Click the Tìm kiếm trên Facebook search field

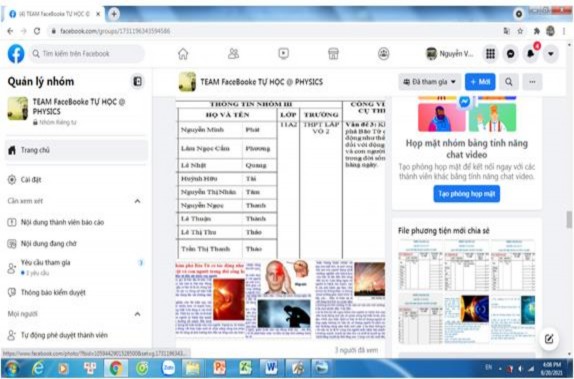(87, 54)
